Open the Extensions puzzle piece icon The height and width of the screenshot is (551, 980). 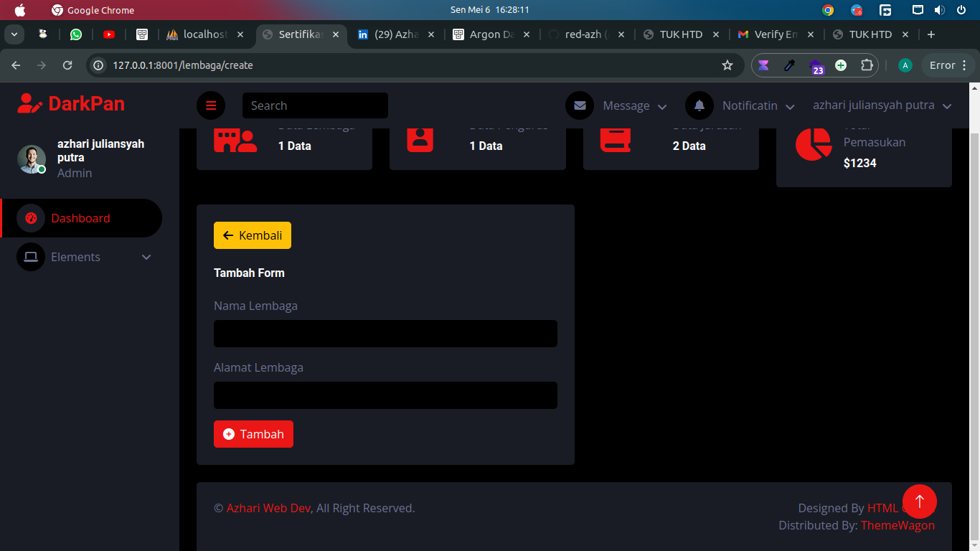coord(867,65)
